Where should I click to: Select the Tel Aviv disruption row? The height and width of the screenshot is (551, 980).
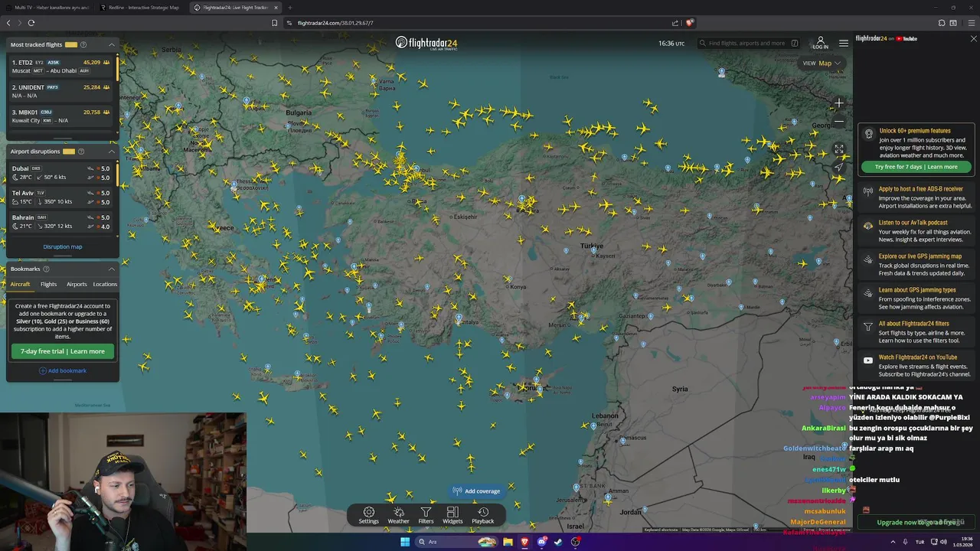pyautogui.click(x=61, y=197)
